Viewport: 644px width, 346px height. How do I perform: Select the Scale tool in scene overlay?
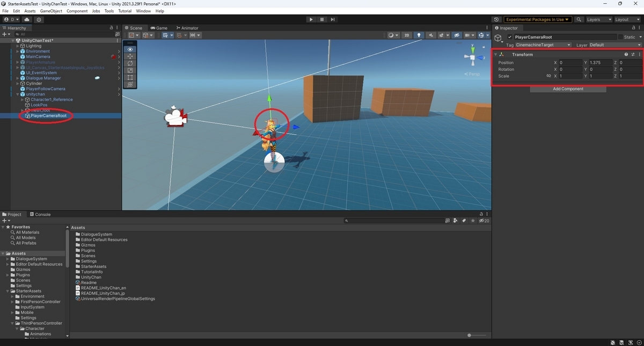tap(130, 70)
